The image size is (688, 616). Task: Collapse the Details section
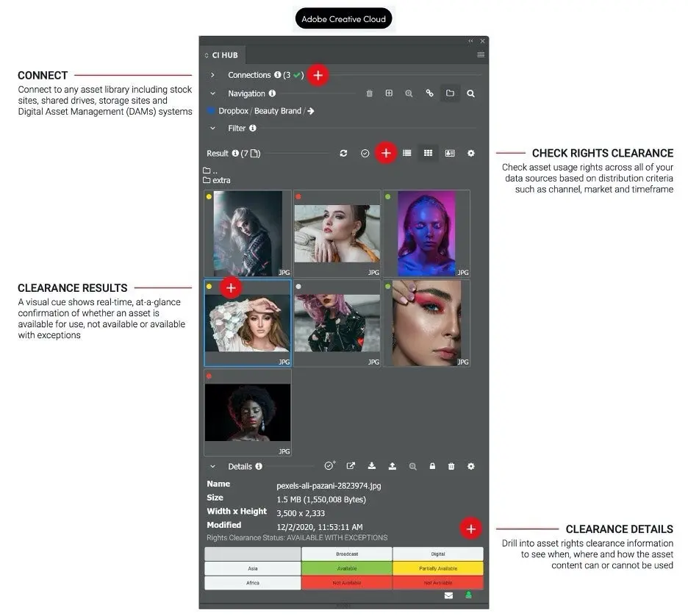pyautogui.click(x=212, y=466)
